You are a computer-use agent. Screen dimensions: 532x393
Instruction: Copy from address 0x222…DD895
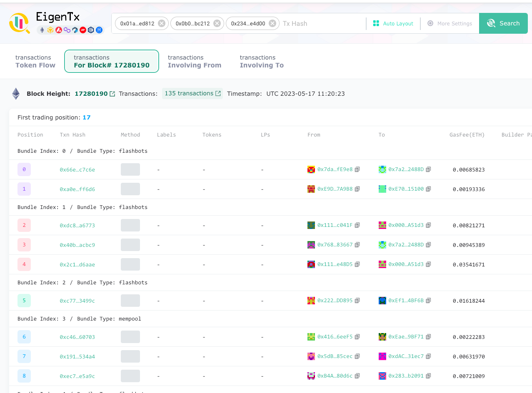357,301
